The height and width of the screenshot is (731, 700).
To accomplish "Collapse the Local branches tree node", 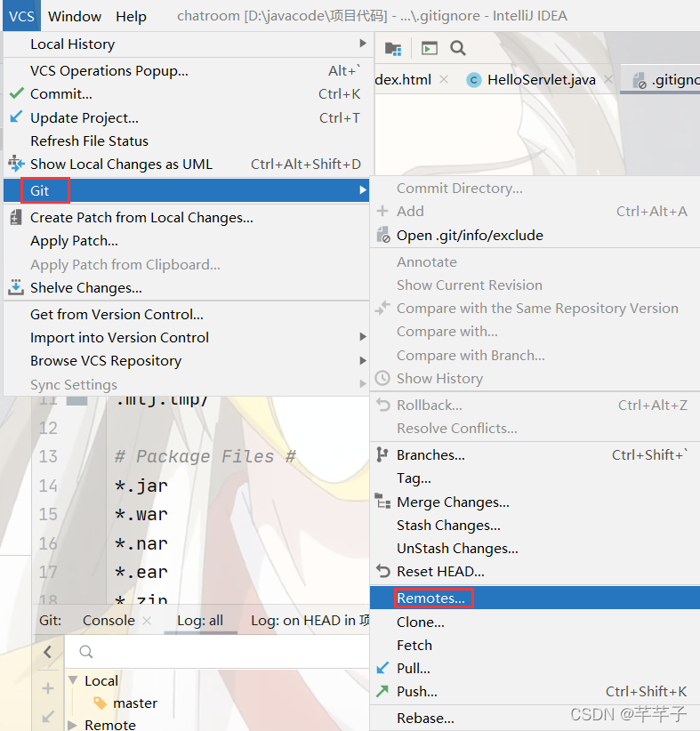I will coord(73,680).
